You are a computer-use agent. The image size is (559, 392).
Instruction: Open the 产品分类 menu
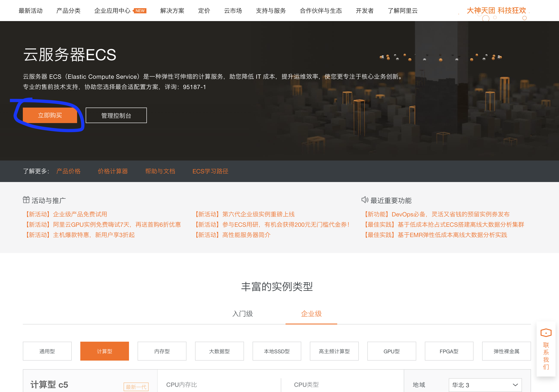point(68,11)
